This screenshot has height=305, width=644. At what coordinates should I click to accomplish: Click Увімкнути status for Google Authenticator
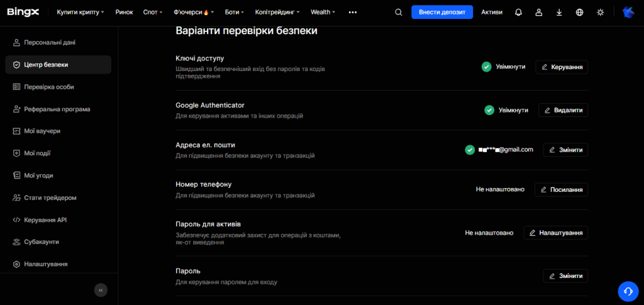point(513,110)
